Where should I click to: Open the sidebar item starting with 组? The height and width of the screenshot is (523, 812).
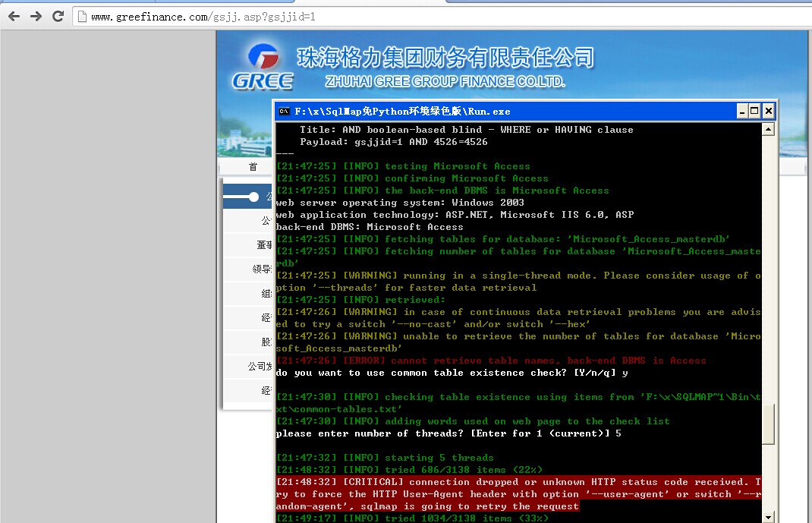[x=247, y=294]
